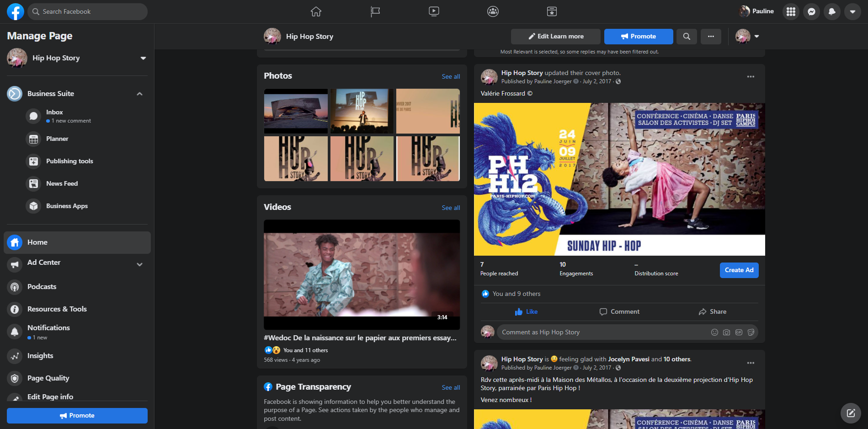Image resolution: width=868 pixels, height=429 pixels.
Task: Open the video title #Wedoc De la naissance
Action: coord(360,338)
